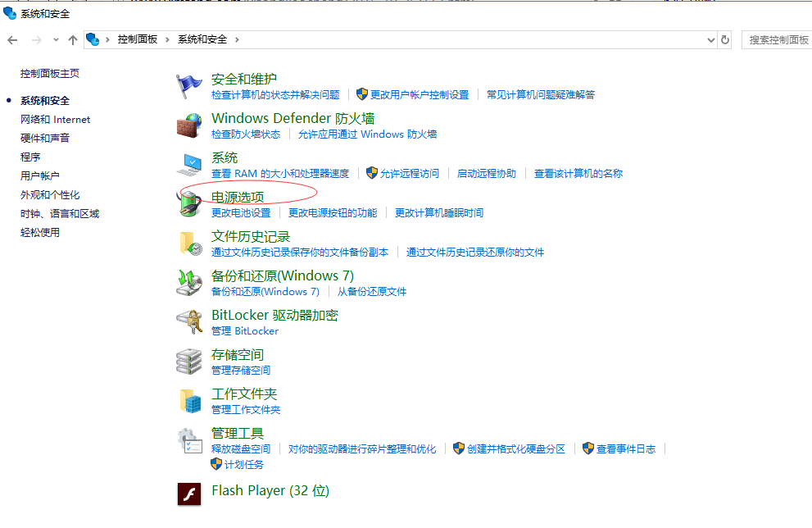Click the 控制面板 breadcrumb segment
The width and height of the screenshot is (812, 528).
pos(137,39)
